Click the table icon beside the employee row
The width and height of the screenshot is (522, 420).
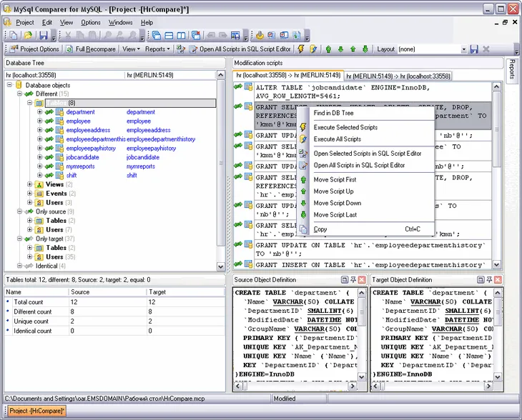(58, 121)
